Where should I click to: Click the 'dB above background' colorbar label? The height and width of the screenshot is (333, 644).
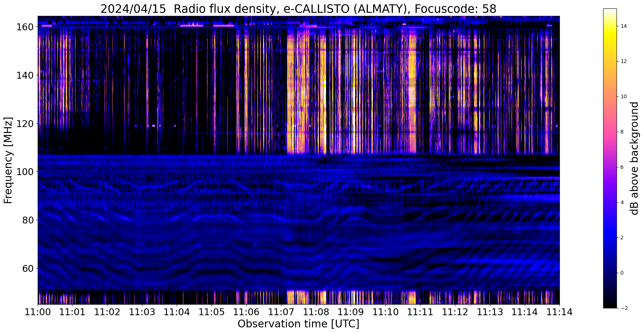point(634,158)
